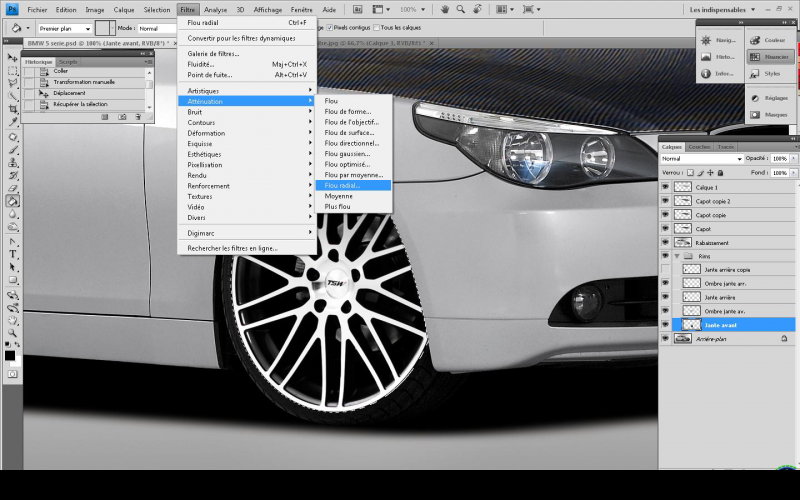Click the foreground color swatch
Screen dimensions: 800x500
(10, 356)
